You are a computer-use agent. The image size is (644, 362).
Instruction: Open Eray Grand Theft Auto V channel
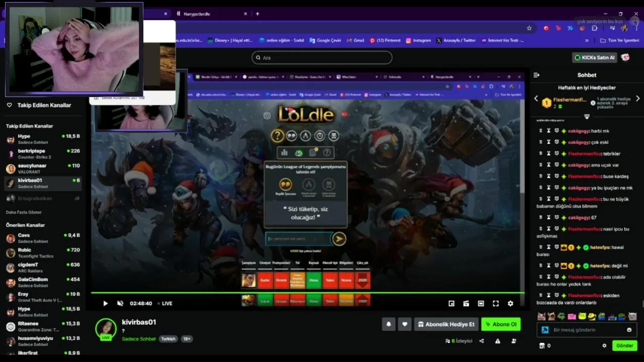pos(43,297)
